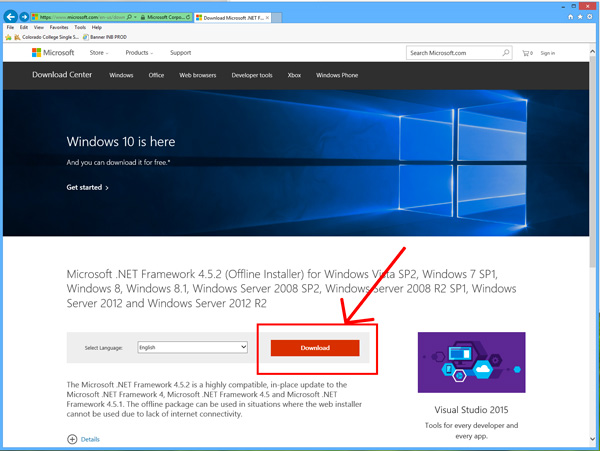The height and width of the screenshot is (451, 600).
Task: Open Banner INB PROD favorite
Action: [105, 37]
